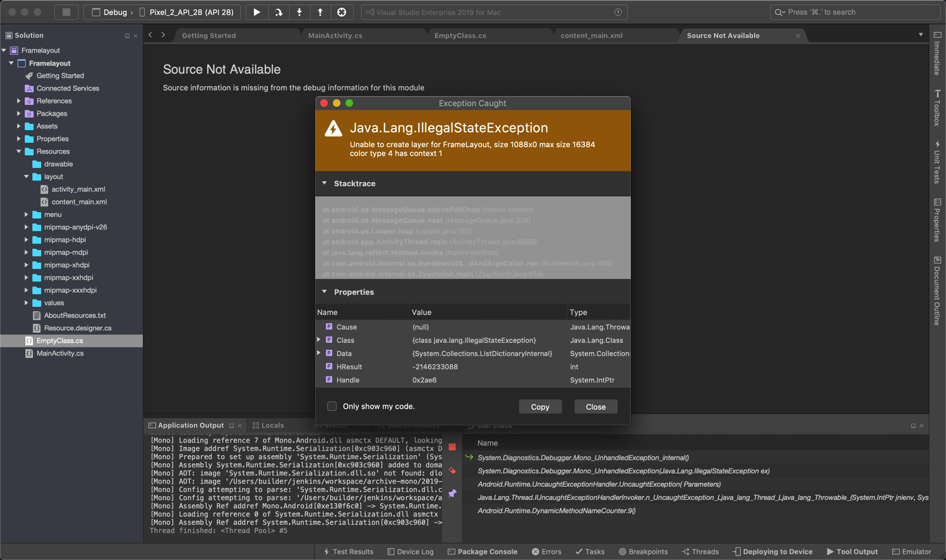The width and height of the screenshot is (946, 560).
Task: Enable the Only show my code checkbox
Action: pyautogui.click(x=332, y=407)
